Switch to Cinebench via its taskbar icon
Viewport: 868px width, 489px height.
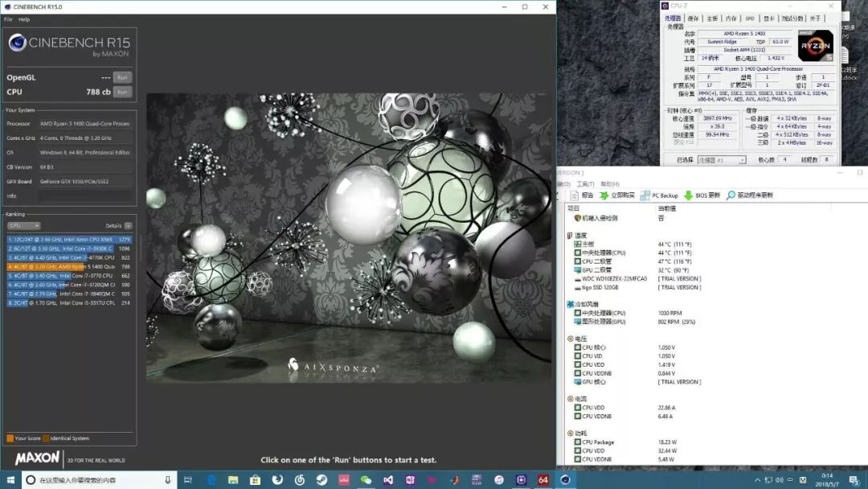[565, 480]
